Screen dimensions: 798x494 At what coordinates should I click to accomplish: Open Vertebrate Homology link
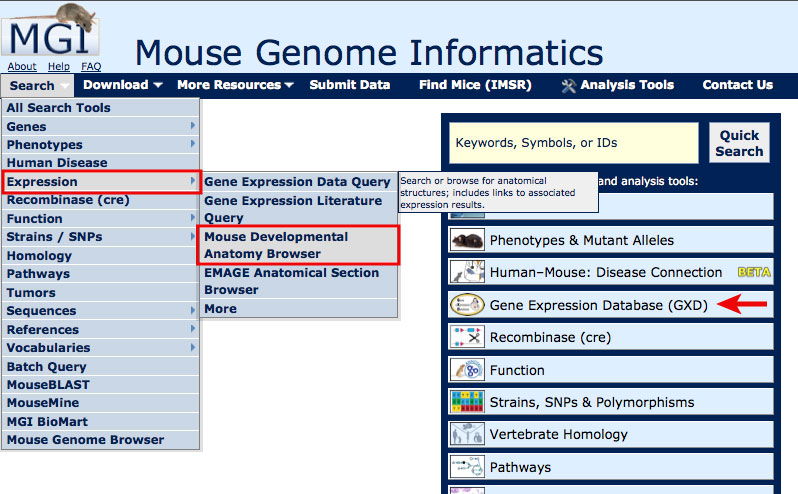(x=558, y=434)
